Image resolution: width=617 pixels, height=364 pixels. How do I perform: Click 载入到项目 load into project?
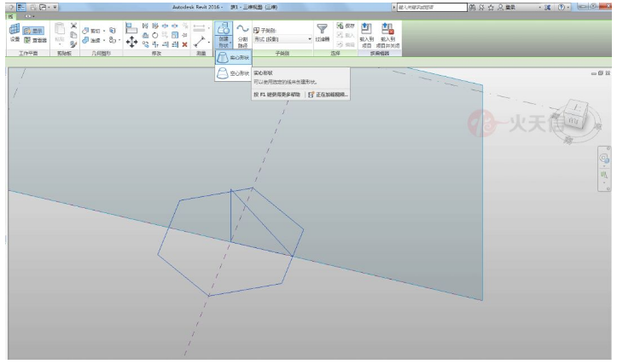(x=367, y=34)
